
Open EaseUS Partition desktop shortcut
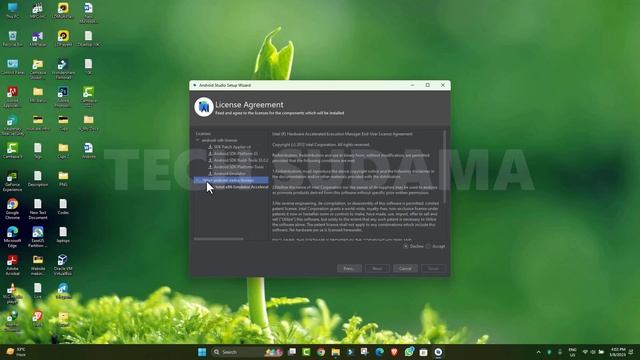tap(38, 237)
